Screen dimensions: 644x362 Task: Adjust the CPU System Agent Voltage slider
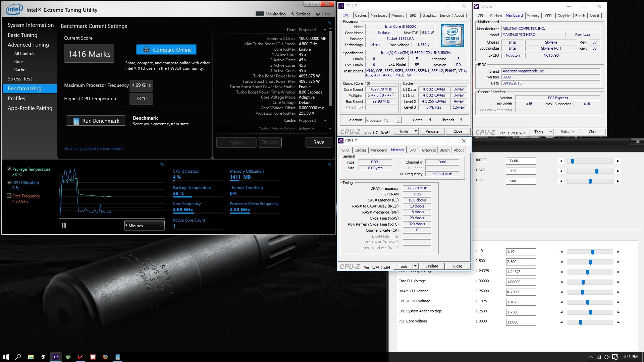click(590, 312)
